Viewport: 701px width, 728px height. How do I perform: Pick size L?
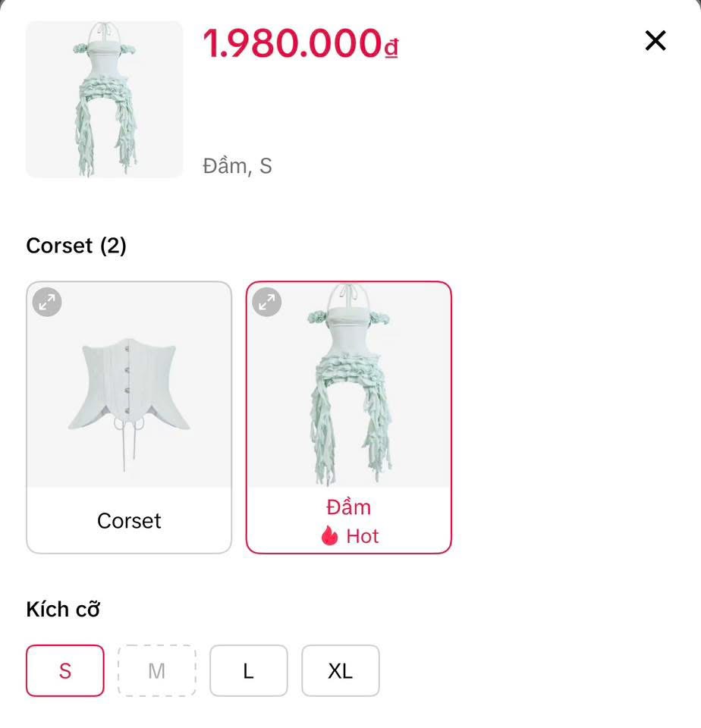(249, 670)
